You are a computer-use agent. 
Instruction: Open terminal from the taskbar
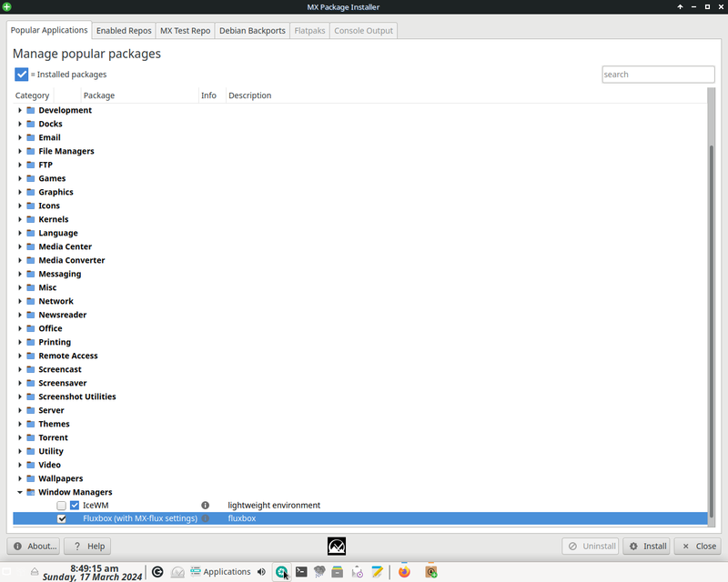click(x=301, y=572)
